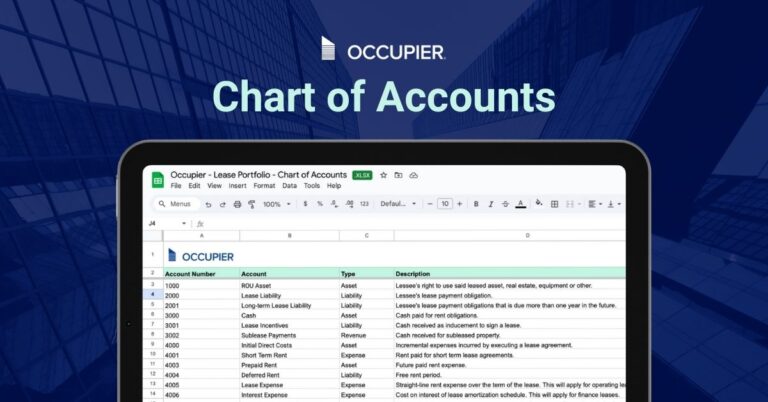This screenshot has height=402, width=768.
Task: Open the Default font dropdown
Action: pyautogui.click(x=398, y=204)
